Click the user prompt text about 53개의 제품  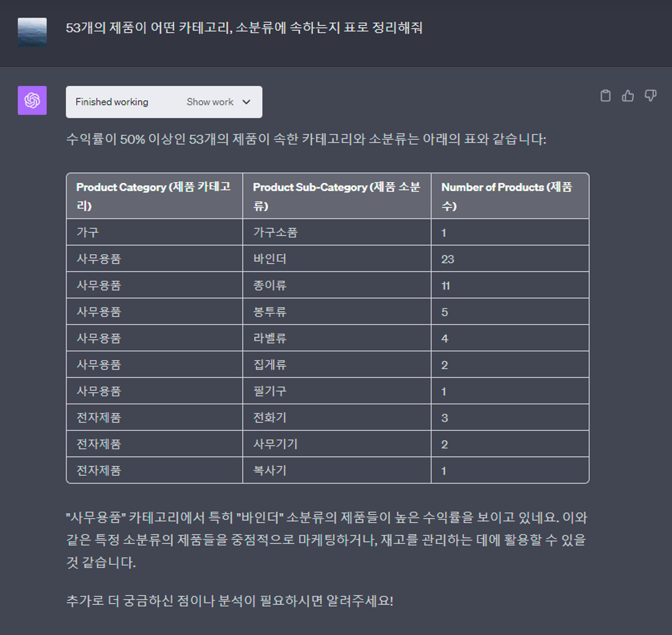click(244, 28)
